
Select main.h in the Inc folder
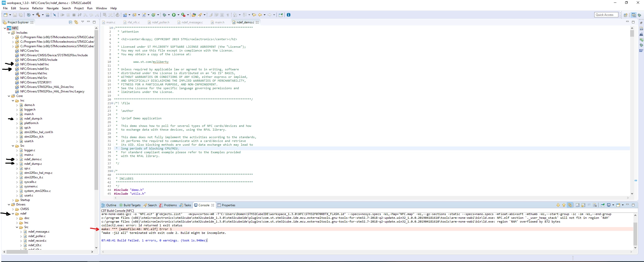point(29,114)
